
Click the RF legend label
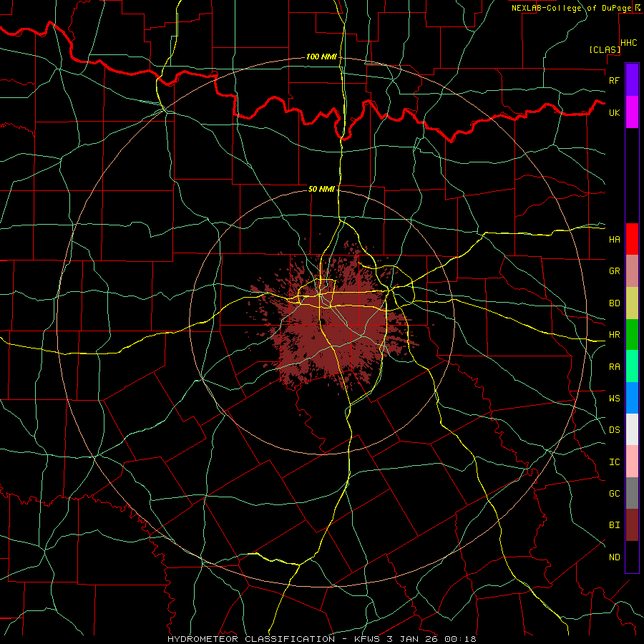point(614,80)
